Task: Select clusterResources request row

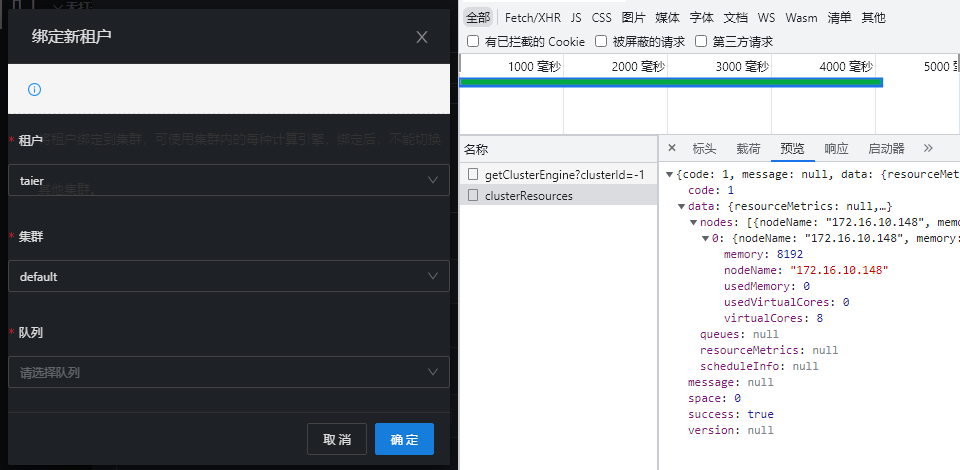Action: pyautogui.click(x=558, y=196)
